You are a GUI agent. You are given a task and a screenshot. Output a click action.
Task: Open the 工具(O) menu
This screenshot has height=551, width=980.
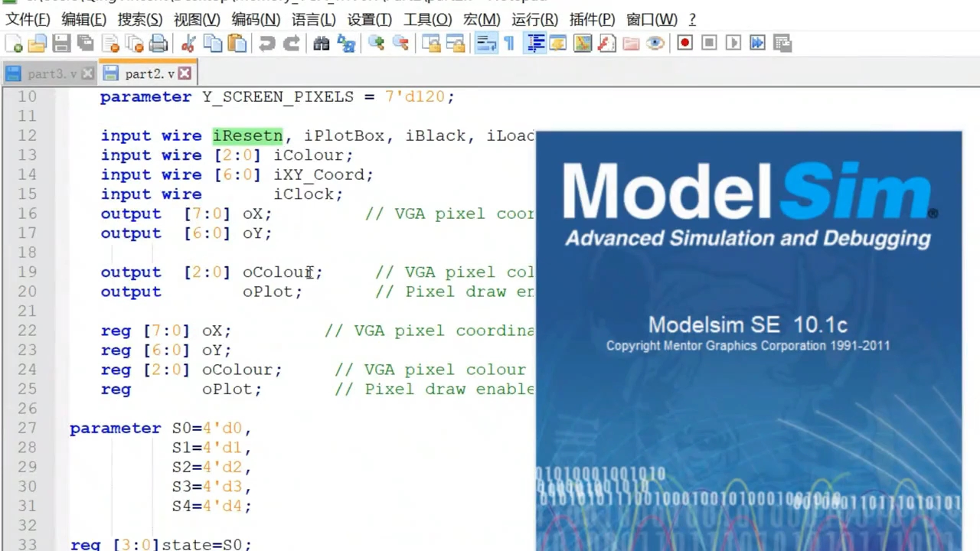[x=427, y=19]
